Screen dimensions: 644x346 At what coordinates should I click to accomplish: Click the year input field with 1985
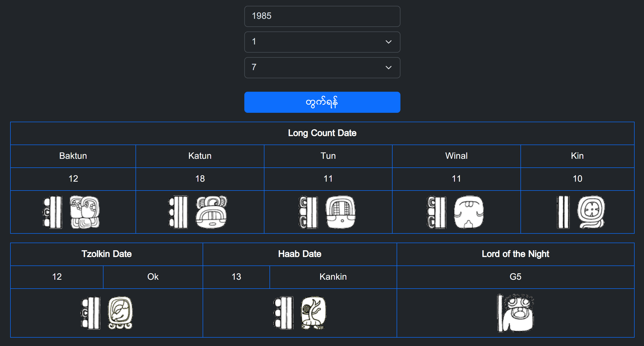coord(322,16)
